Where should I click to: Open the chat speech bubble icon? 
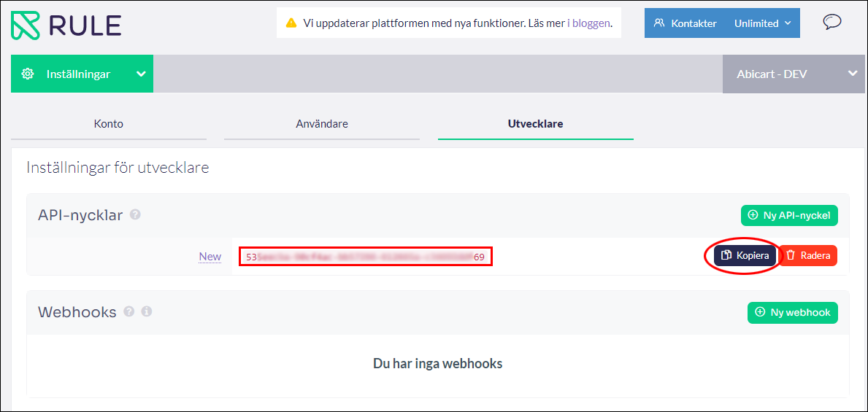coord(831,22)
